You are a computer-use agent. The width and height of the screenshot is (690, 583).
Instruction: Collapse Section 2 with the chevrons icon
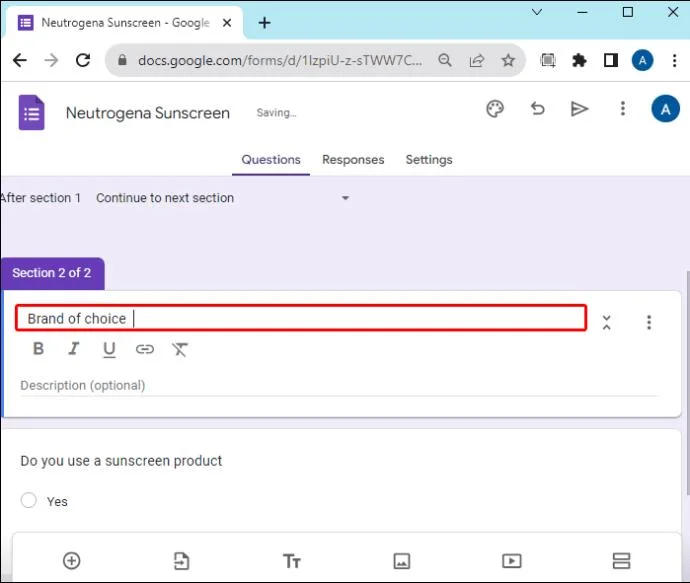606,322
